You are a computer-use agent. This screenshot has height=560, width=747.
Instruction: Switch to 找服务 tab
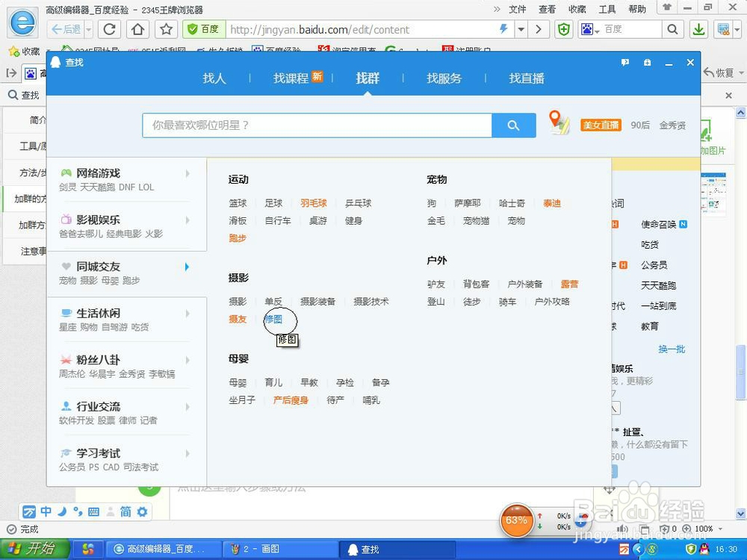(444, 78)
